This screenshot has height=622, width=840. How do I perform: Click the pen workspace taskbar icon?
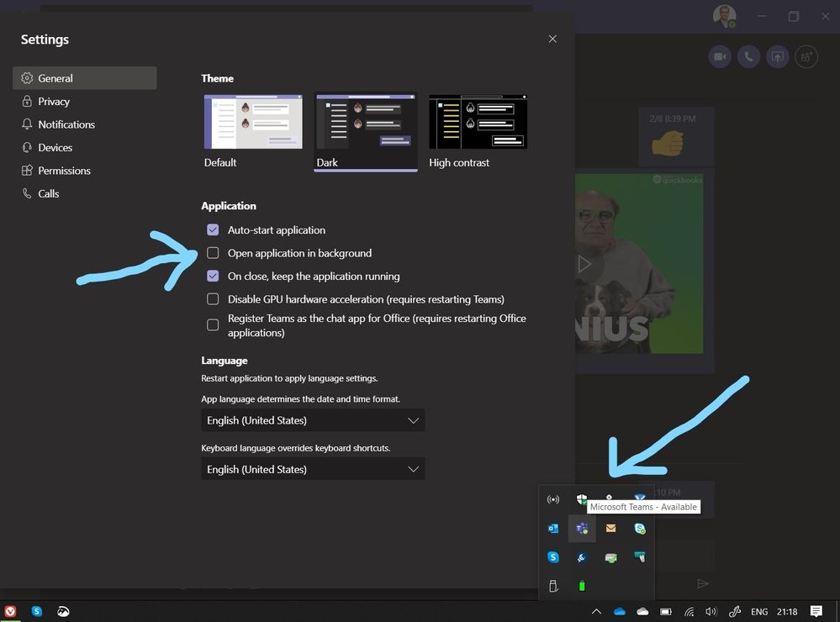pos(735,611)
